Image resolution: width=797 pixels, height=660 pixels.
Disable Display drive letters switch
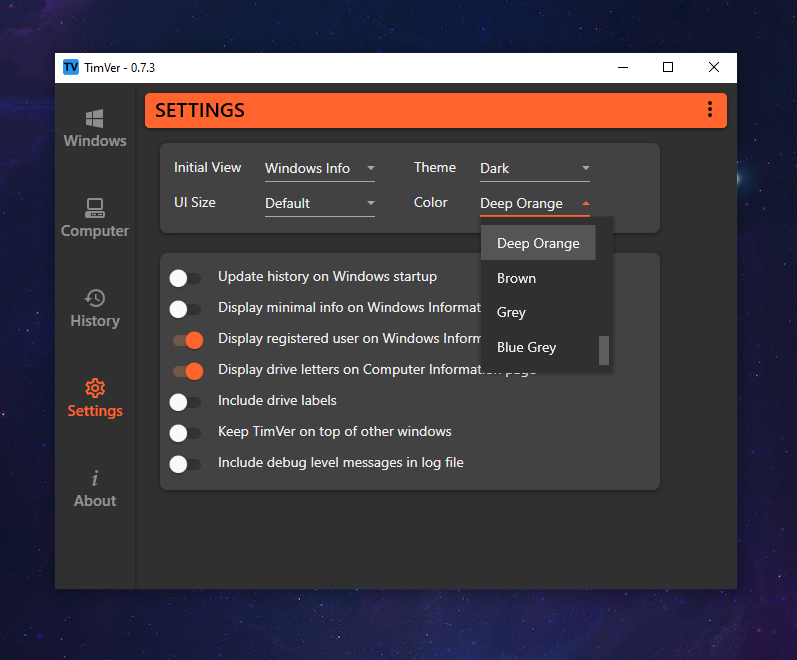click(x=188, y=371)
